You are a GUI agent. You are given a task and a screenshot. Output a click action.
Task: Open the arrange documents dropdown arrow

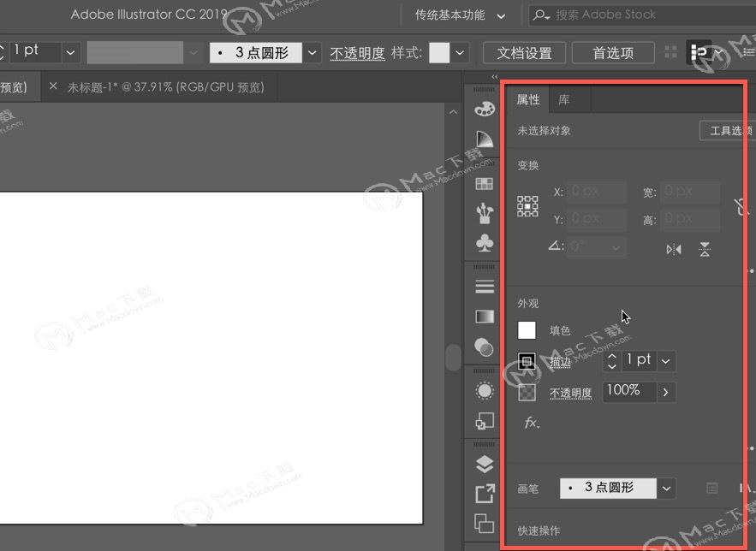(x=718, y=52)
